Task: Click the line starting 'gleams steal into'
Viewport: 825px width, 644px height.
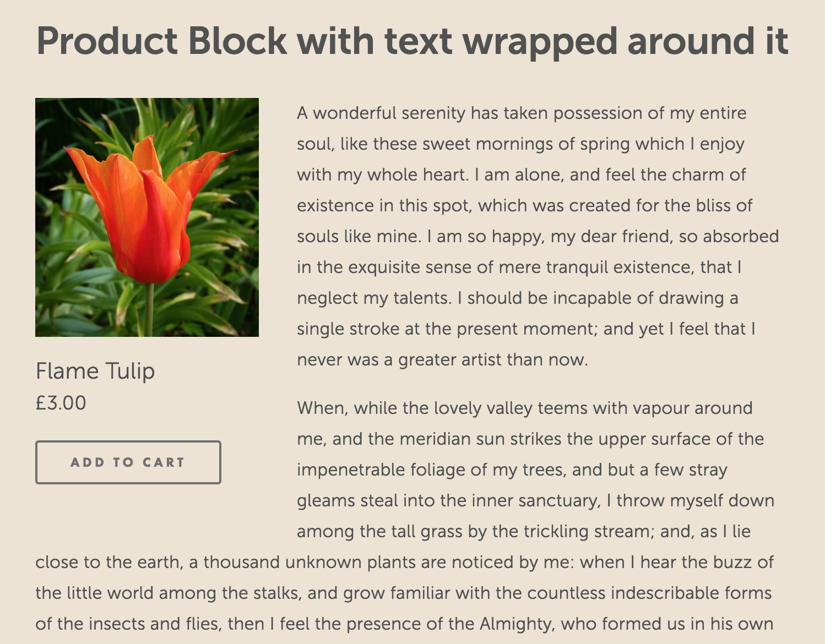Action: pos(535,500)
